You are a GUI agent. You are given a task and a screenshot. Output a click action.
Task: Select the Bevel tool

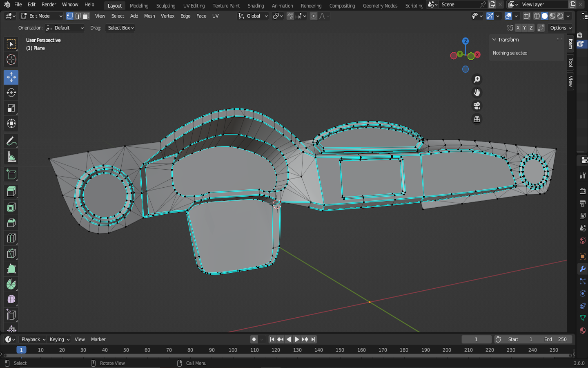click(11, 223)
